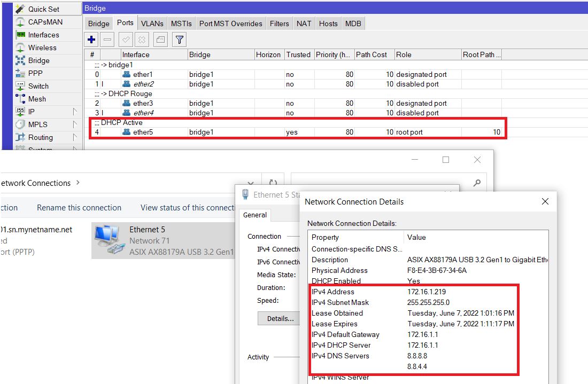This screenshot has width=588, height=384.
Task: Switch to the Hosts tab
Action: [328, 23]
